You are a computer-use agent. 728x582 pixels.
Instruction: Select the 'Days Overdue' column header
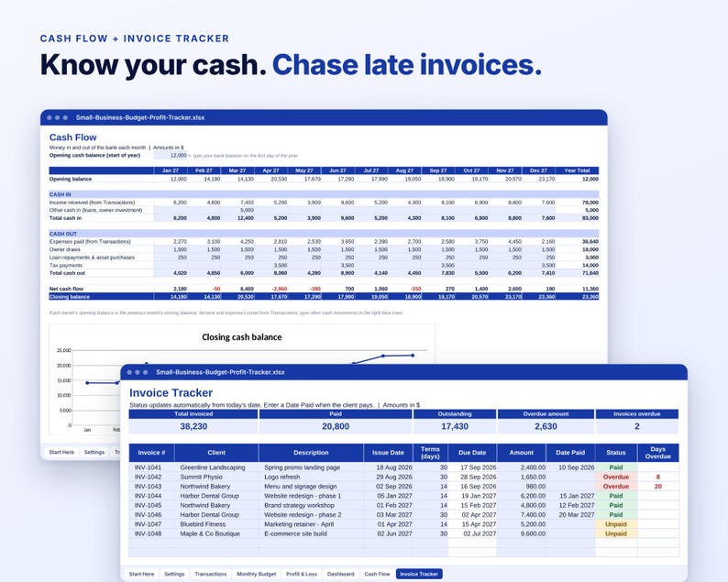(x=658, y=453)
